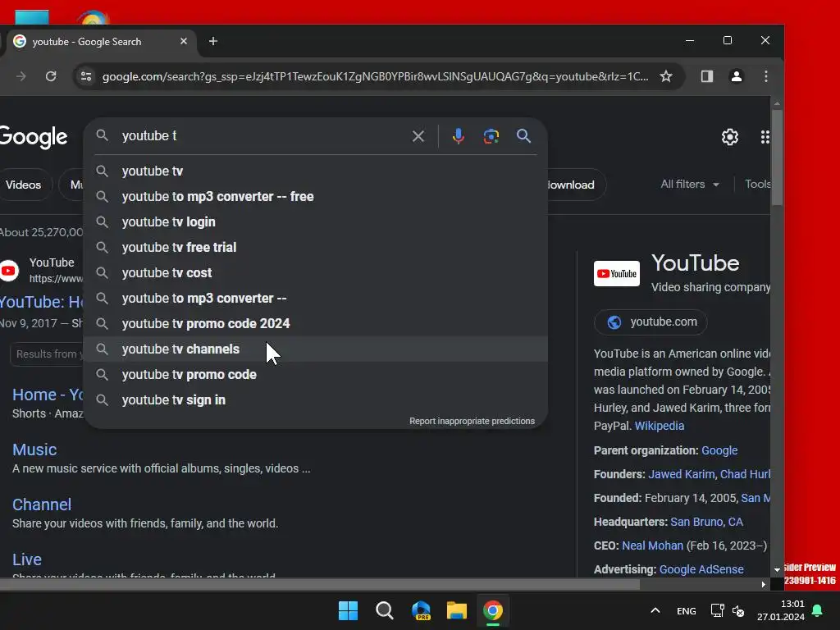Click the horizontal scrollbar thumb
Viewport: 840px width, 630px height.
point(320,584)
